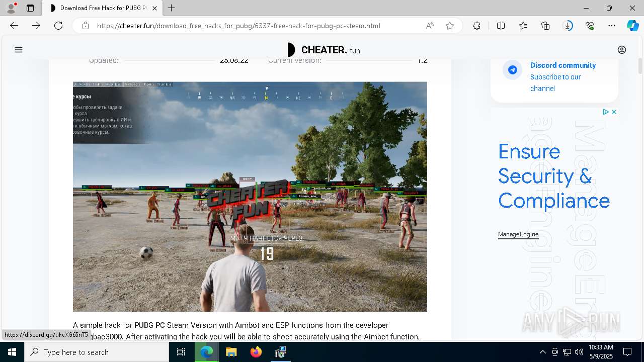Image resolution: width=644 pixels, height=362 pixels.
Task: Open the Discord community link
Action: pos(563,65)
